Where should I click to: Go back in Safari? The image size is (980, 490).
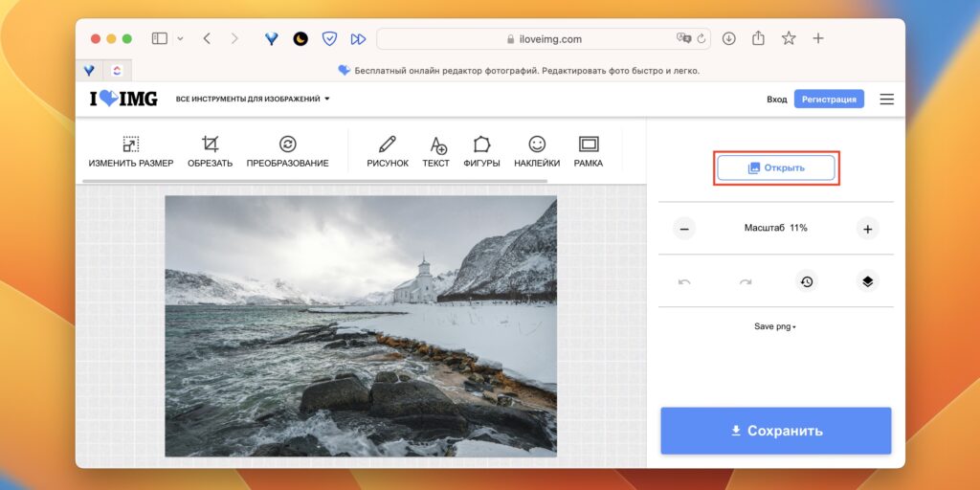207,38
